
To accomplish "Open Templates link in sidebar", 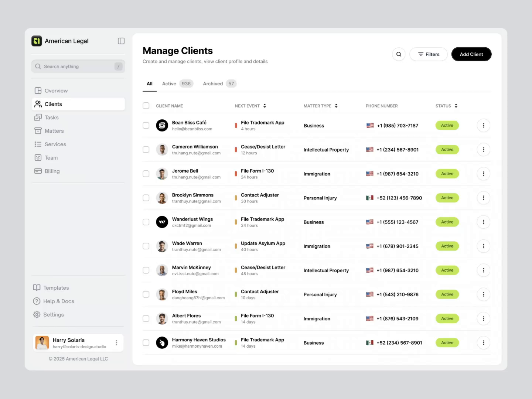I will [51, 288].
